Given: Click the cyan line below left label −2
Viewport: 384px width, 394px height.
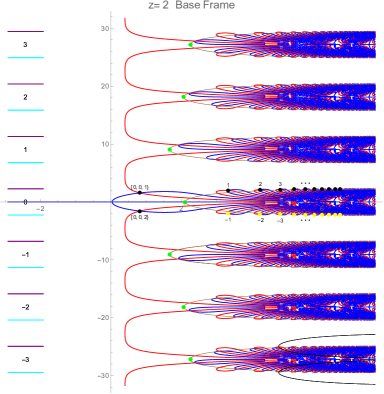Looking at the screenshot, I should pyautogui.click(x=26, y=320).
